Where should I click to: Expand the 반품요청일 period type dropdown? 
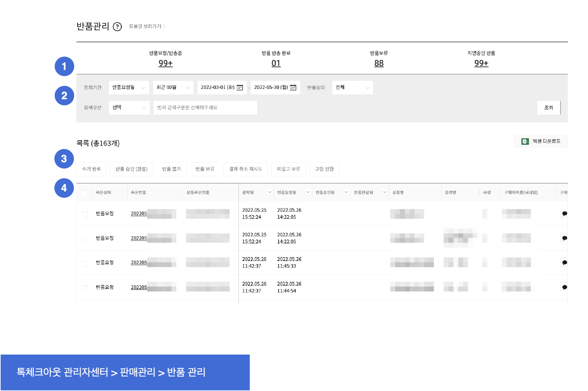(129, 88)
